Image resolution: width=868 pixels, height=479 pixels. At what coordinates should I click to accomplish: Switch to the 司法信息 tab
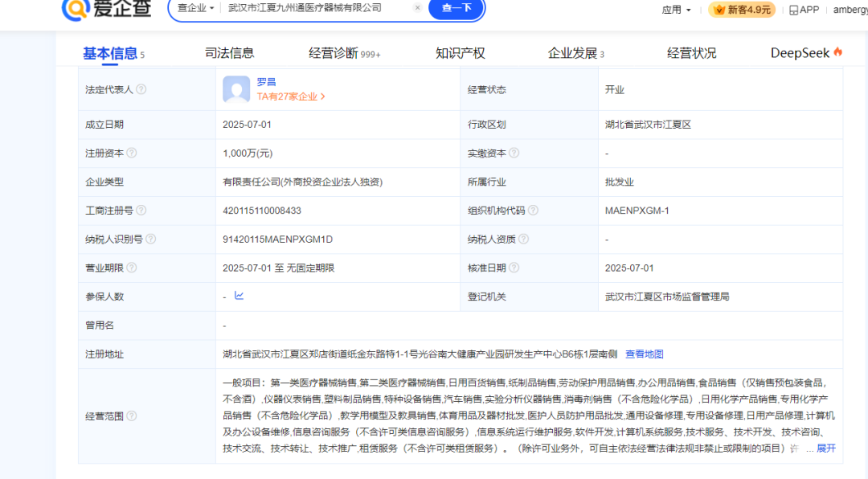(230, 51)
